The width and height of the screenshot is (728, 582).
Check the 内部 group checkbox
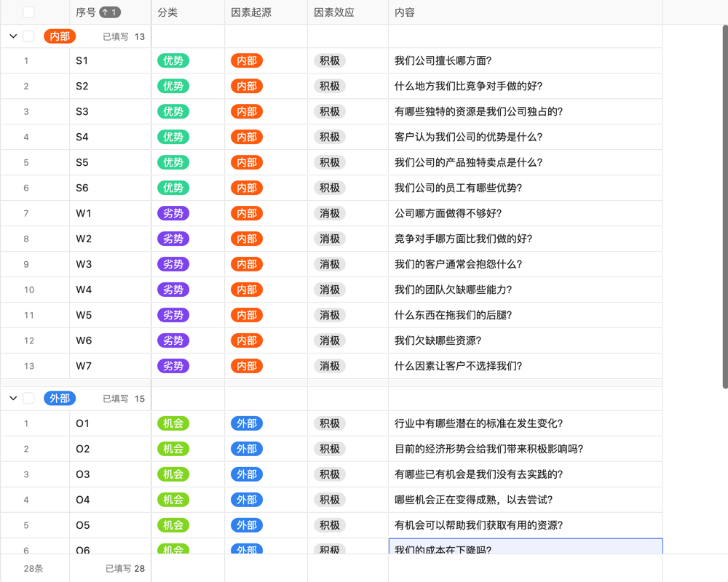[29, 36]
